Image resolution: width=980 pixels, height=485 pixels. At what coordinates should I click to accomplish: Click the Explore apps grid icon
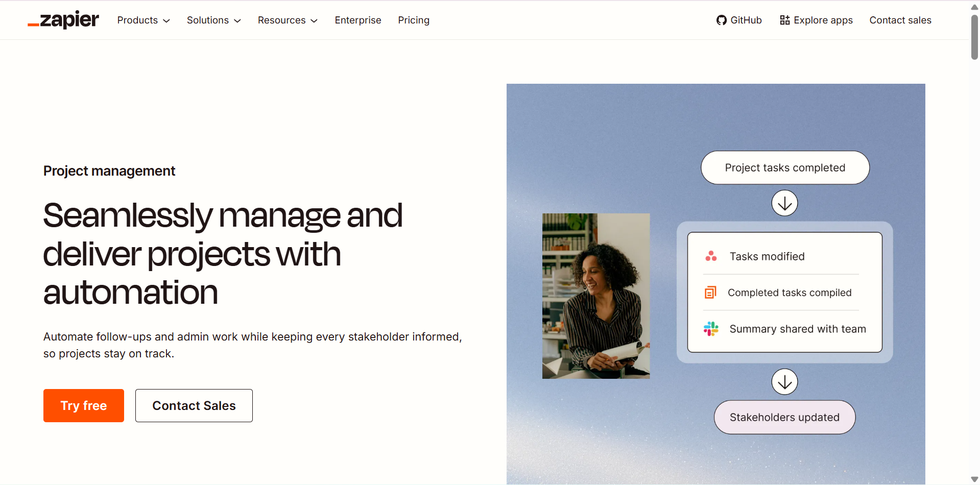784,20
